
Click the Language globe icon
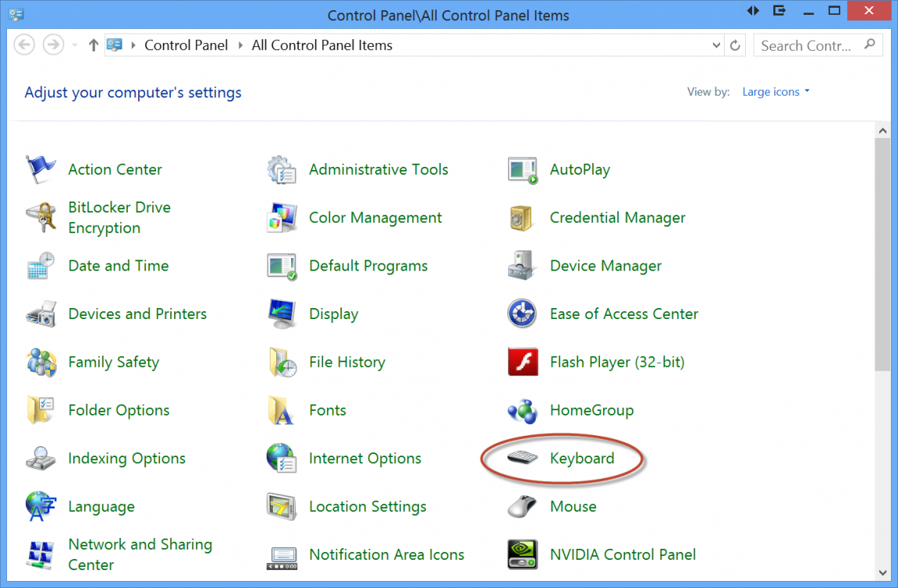coord(41,506)
